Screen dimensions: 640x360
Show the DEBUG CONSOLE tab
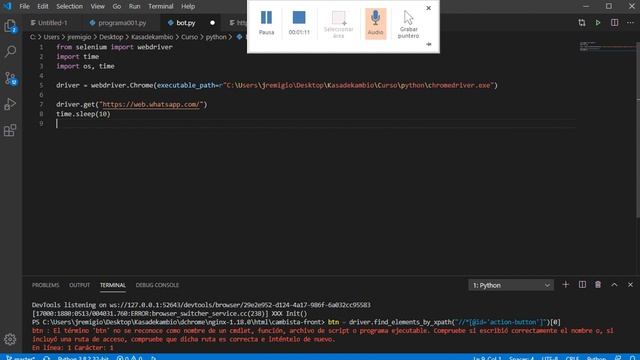click(x=157, y=285)
